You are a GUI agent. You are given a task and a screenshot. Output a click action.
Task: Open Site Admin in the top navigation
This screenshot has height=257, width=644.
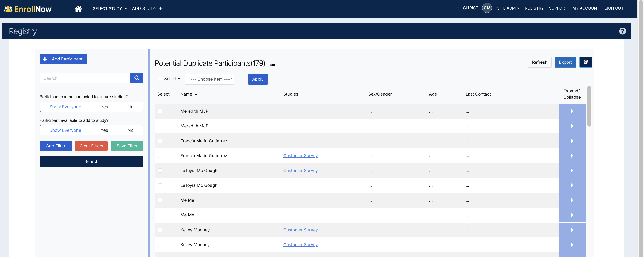coord(508,8)
